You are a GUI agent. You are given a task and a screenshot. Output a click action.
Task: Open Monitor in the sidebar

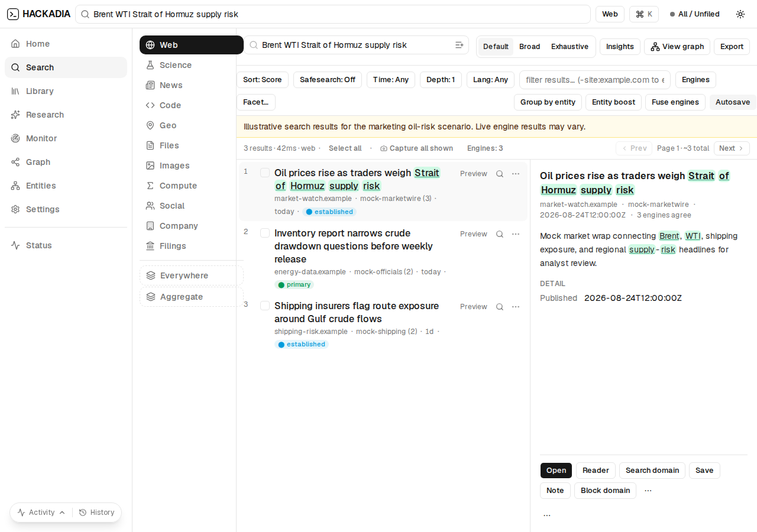[x=66, y=138]
